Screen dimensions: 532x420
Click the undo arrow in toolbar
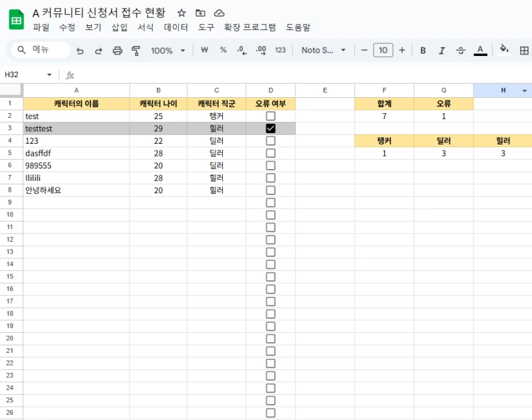(x=80, y=51)
